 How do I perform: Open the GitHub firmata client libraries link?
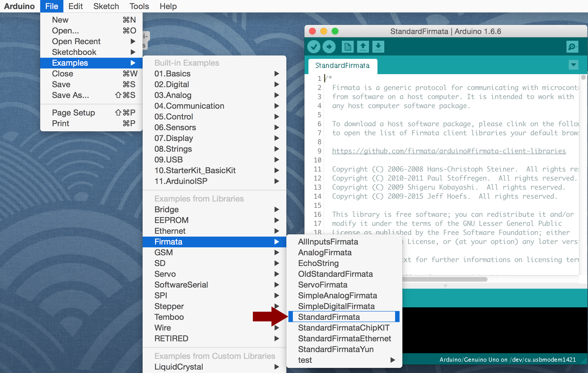[x=449, y=151]
